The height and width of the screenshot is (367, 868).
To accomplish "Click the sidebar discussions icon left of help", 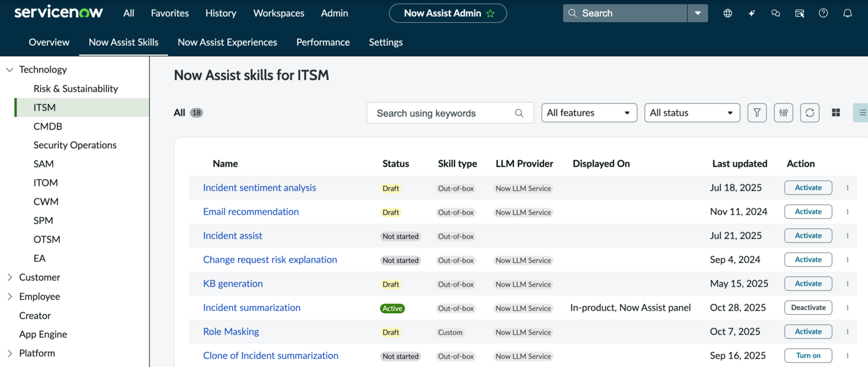I will point(800,13).
